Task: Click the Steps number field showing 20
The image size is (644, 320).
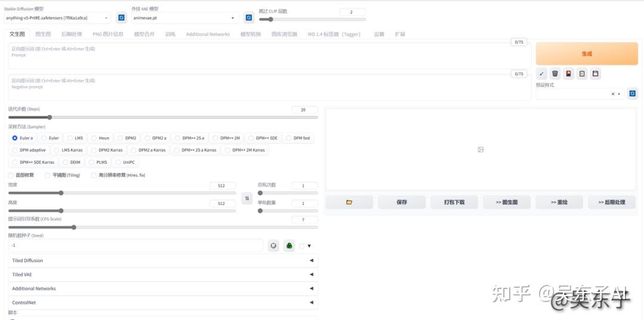Action: point(304,110)
